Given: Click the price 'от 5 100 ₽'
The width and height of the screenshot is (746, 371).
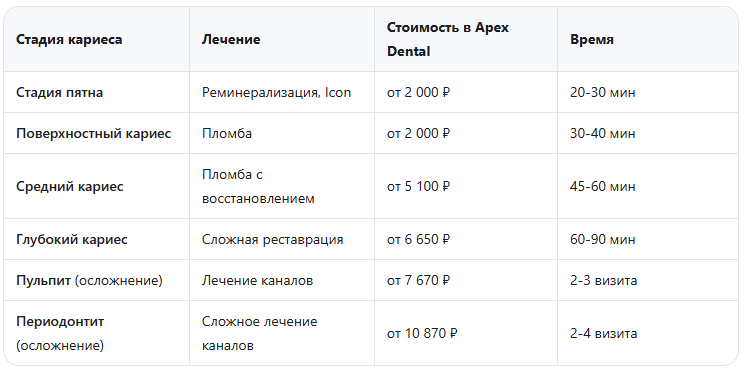Looking at the screenshot, I should coord(418,186).
